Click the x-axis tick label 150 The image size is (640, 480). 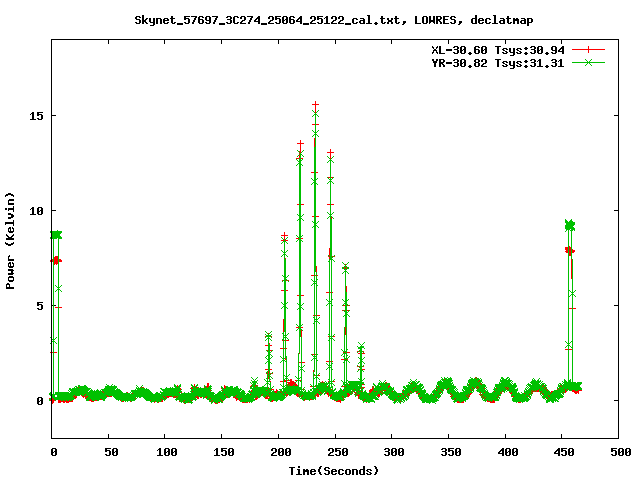[x=224, y=452]
